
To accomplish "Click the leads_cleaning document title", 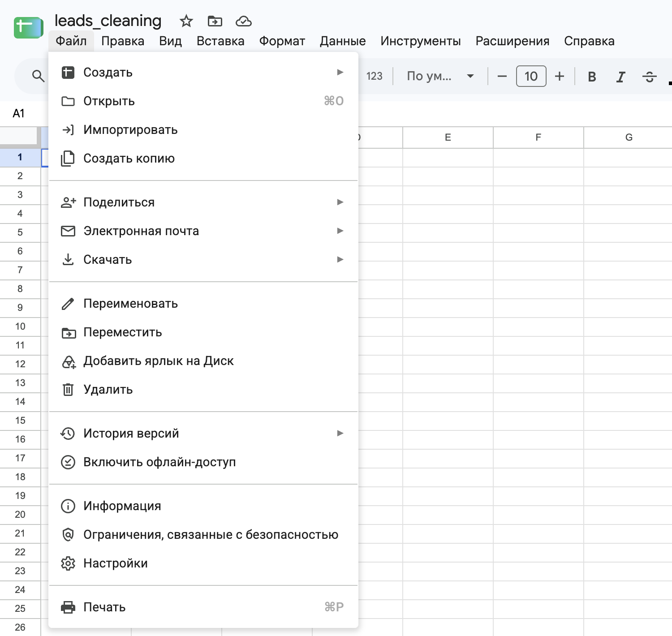I will 108,21.
